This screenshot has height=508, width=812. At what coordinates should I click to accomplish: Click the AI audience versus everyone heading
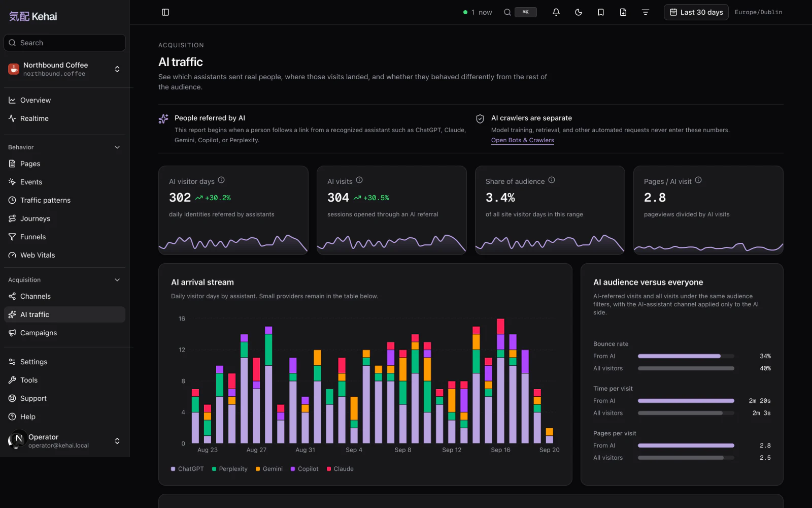(x=648, y=282)
